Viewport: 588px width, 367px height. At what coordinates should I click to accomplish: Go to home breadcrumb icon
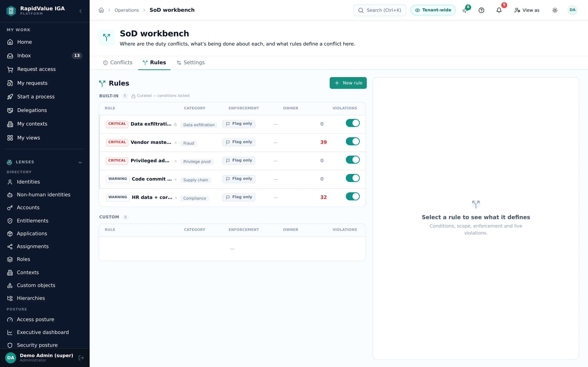click(101, 10)
